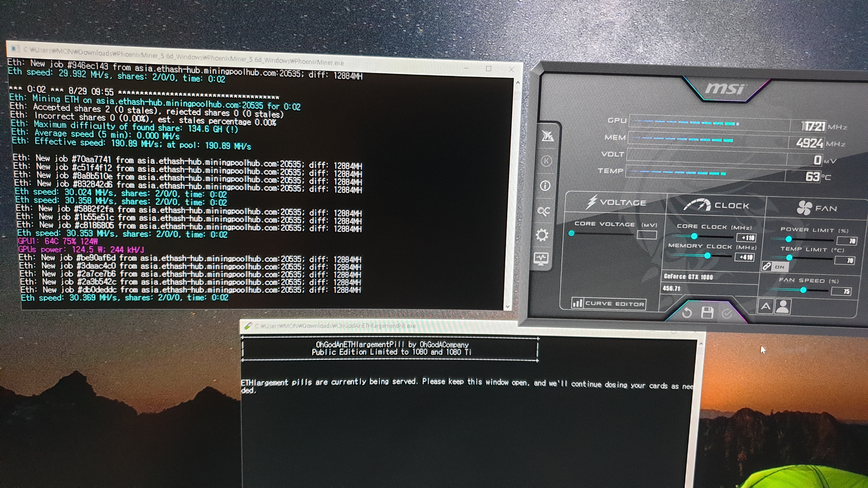Click the 'New job #70aa7741' line

click(188, 162)
